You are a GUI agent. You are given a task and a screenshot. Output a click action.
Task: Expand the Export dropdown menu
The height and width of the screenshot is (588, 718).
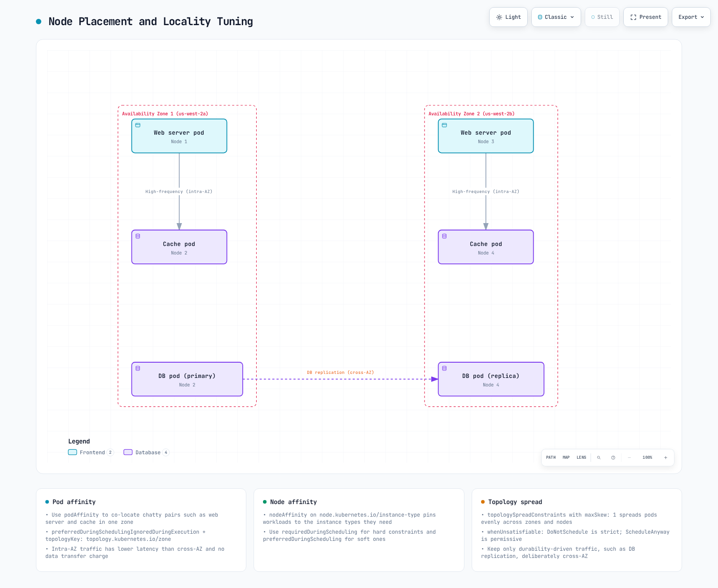[691, 17]
